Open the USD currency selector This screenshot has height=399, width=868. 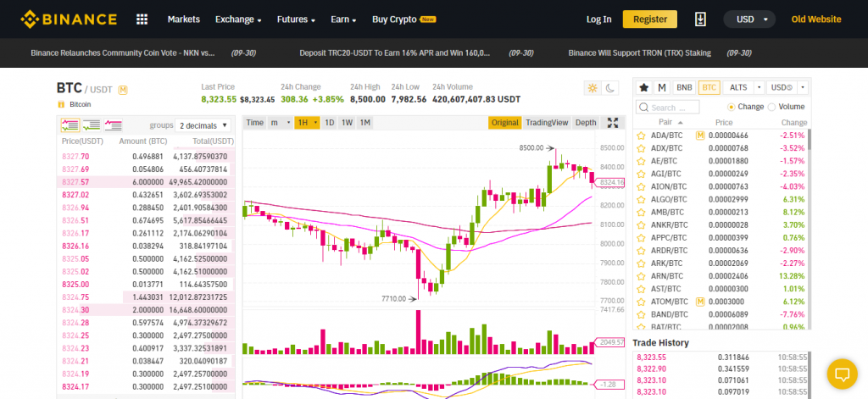(749, 19)
